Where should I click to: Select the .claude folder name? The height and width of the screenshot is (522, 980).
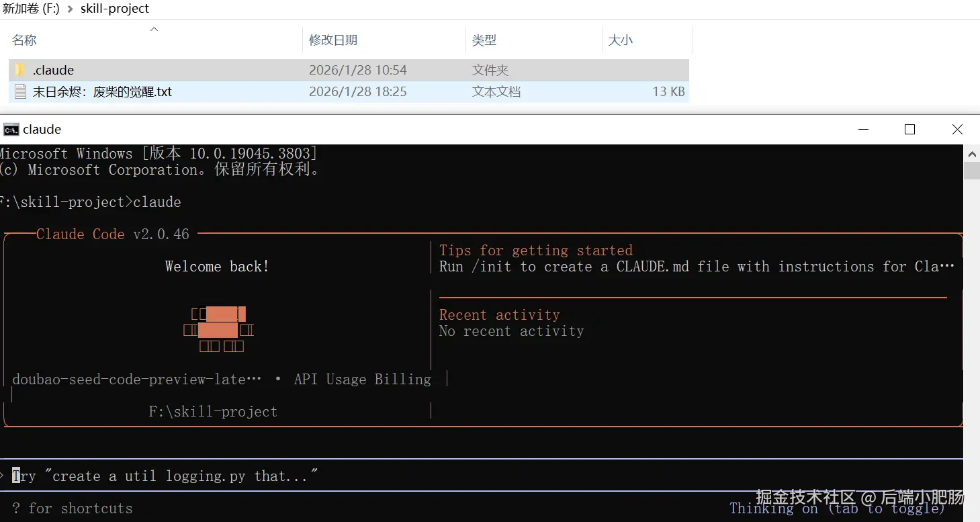(53, 70)
